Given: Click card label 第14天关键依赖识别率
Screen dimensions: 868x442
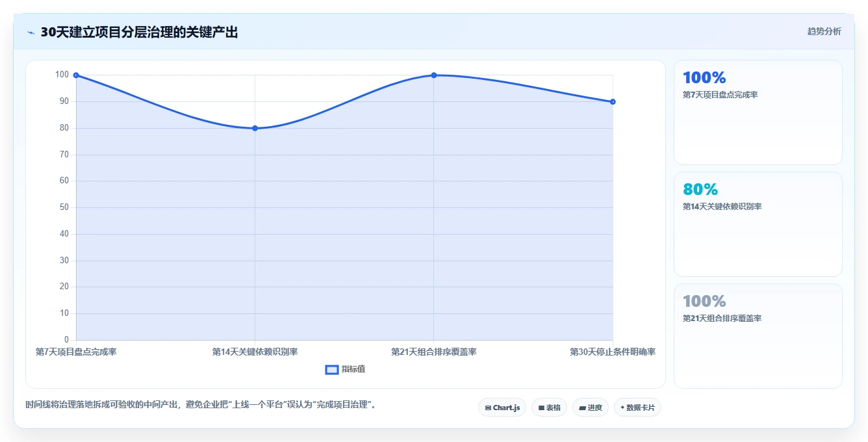Looking at the screenshot, I should click(722, 207).
